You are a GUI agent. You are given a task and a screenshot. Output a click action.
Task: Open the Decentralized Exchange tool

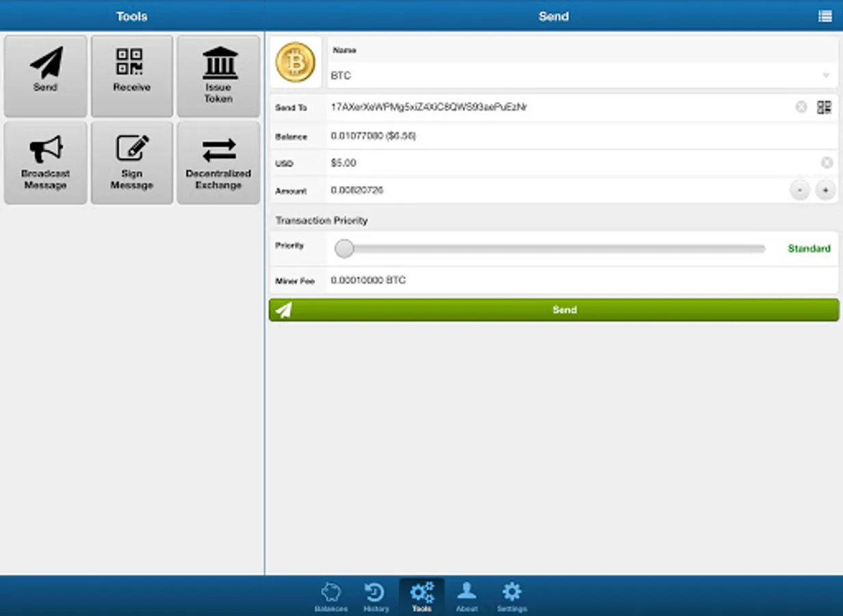[x=218, y=163]
